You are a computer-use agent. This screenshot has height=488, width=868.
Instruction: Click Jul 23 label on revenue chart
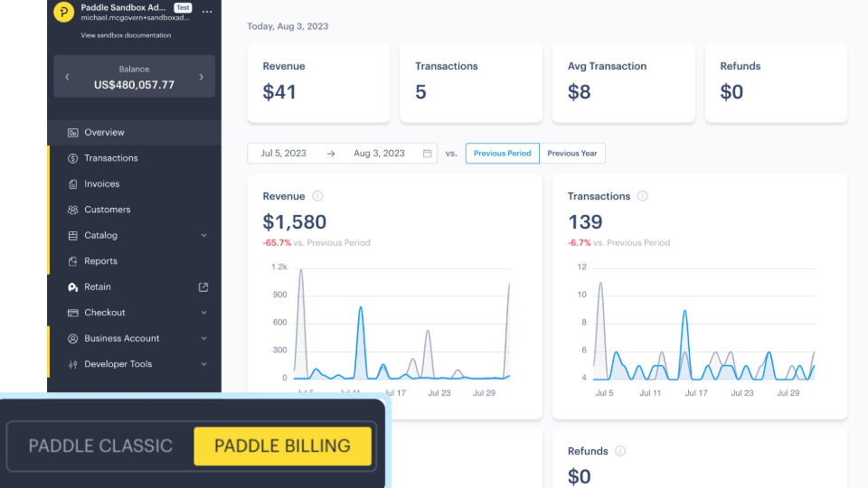click(x=439, y=393)
